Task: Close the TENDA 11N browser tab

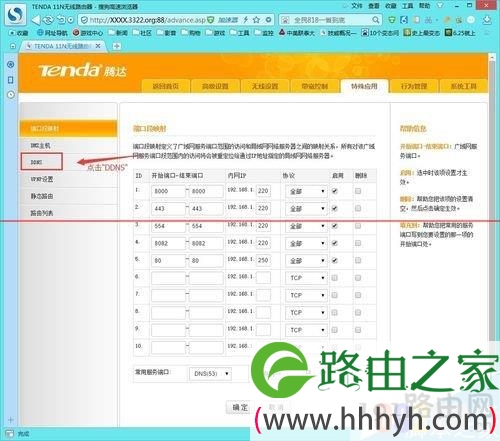Action: tap(98, 46)
